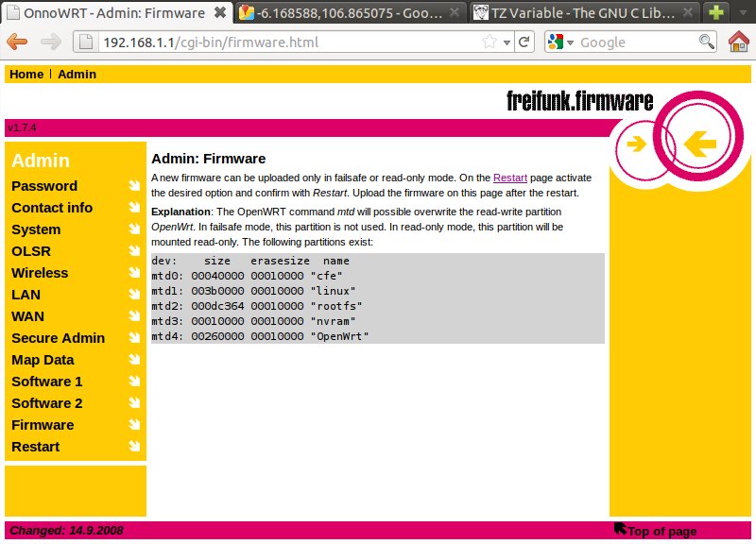Screen dimensions: 756x544
Task: Click the Top of page arrow icon
Action: pyautogui.click(x=621, y=530)
